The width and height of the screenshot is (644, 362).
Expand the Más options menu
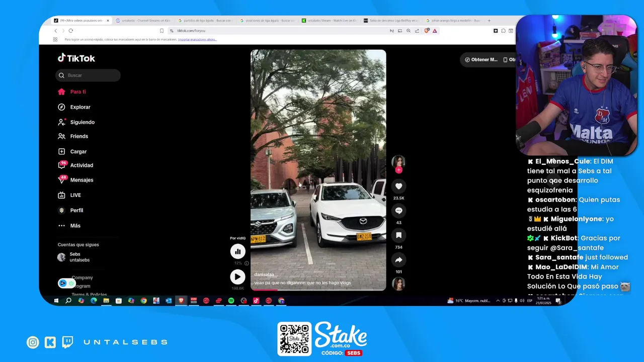(69, 226)
